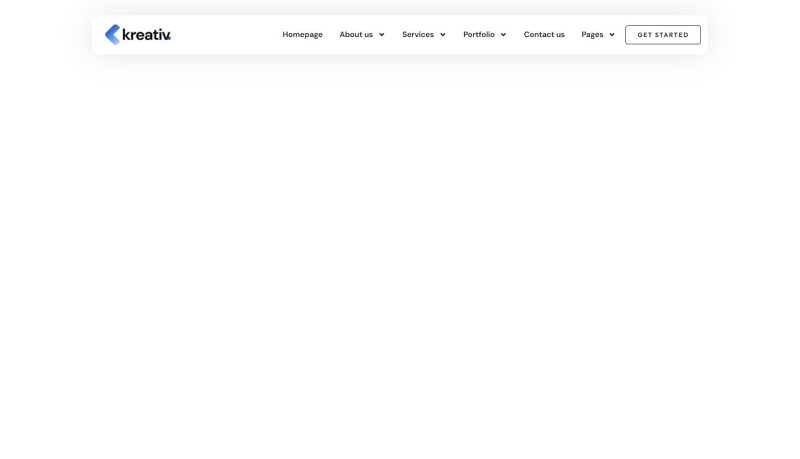Go to the Homepage nav item
800x459 pixels.
tap(302, 35)
